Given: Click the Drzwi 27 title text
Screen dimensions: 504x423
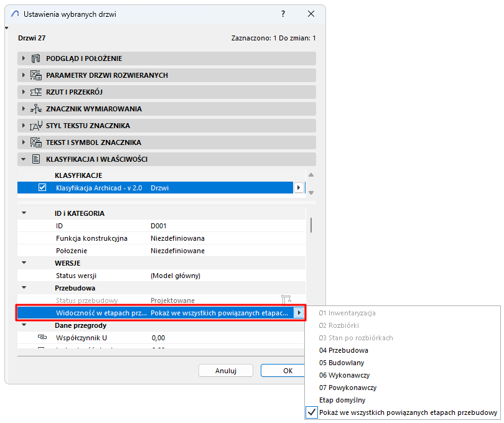Looking at the screenshot, I should (x=32, y=38).
